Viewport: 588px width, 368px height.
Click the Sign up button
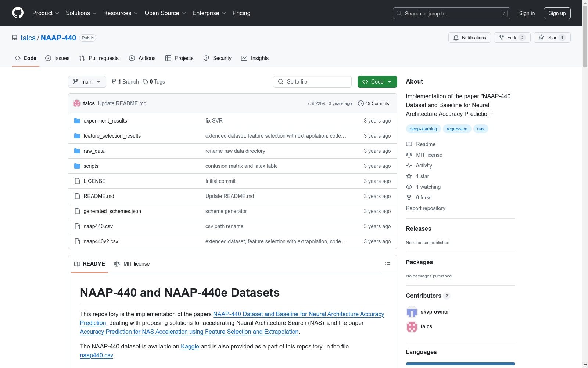[x=557, y=13]
